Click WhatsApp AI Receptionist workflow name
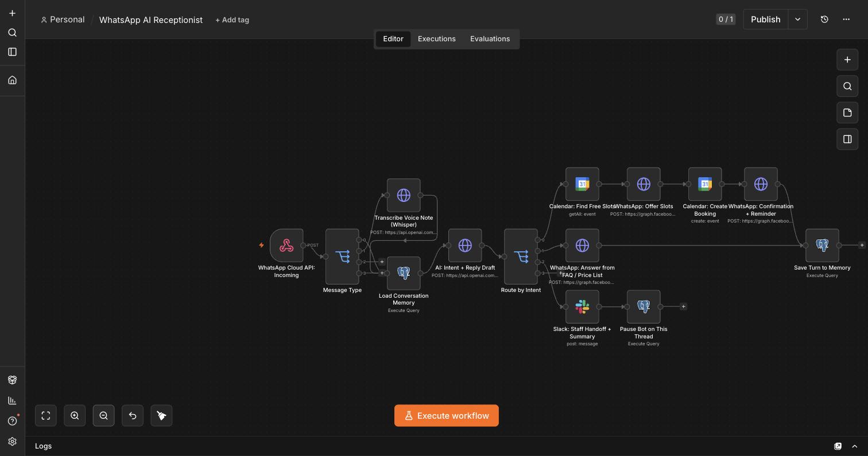 pos(151,20)
